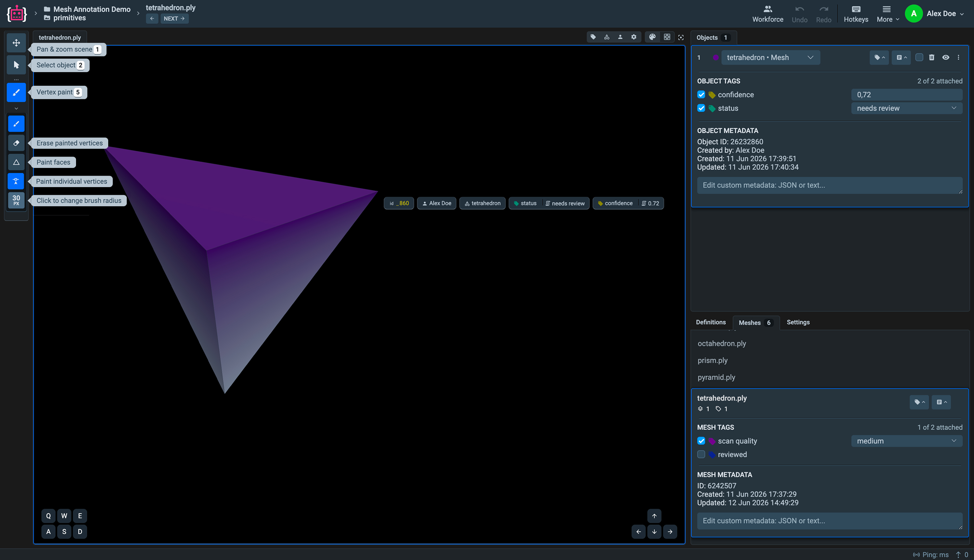Image resolution: width=974 pixels, height=560 pixels.
Task: Pick the Erase painted vertices tool
Action: pos(16,143)
